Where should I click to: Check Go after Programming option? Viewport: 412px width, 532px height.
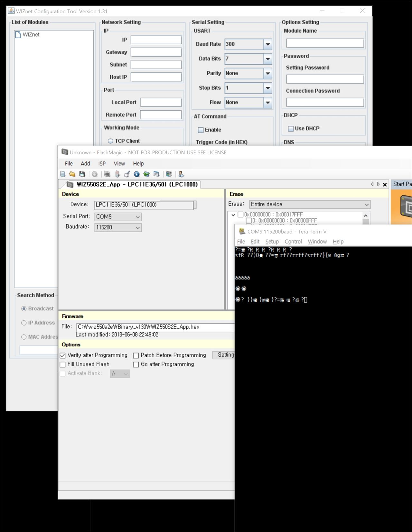[136, 364]
